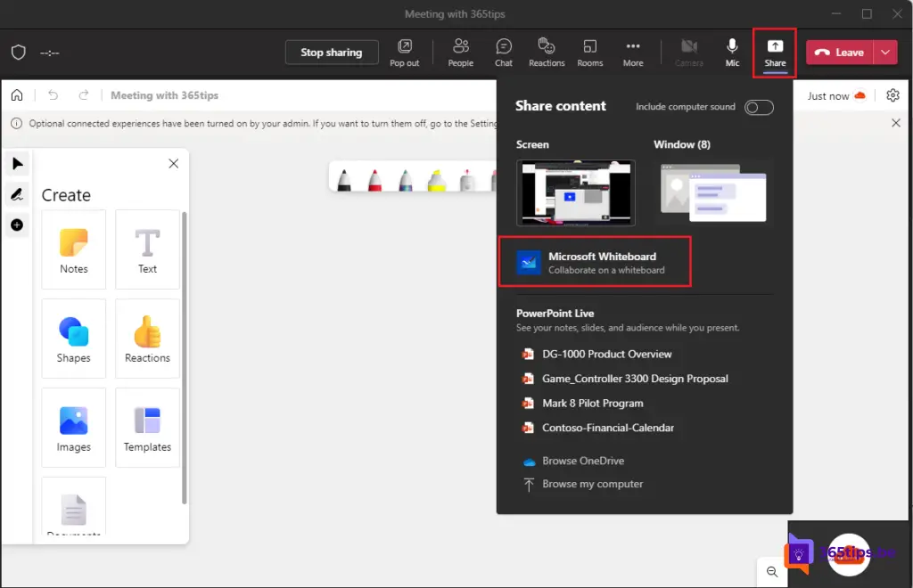The image size is (913, 588).
Task: Open More actions menu
Action: (633, 53)
